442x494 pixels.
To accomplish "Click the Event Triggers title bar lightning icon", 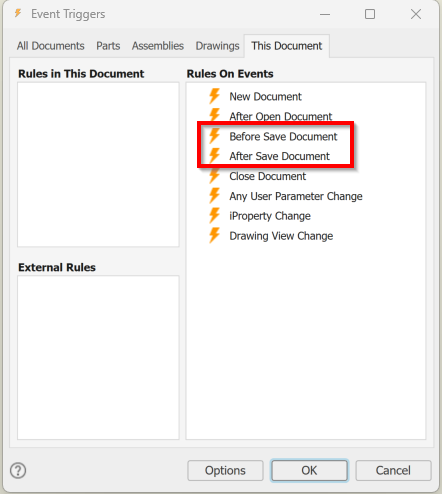I will coord(18,13).
